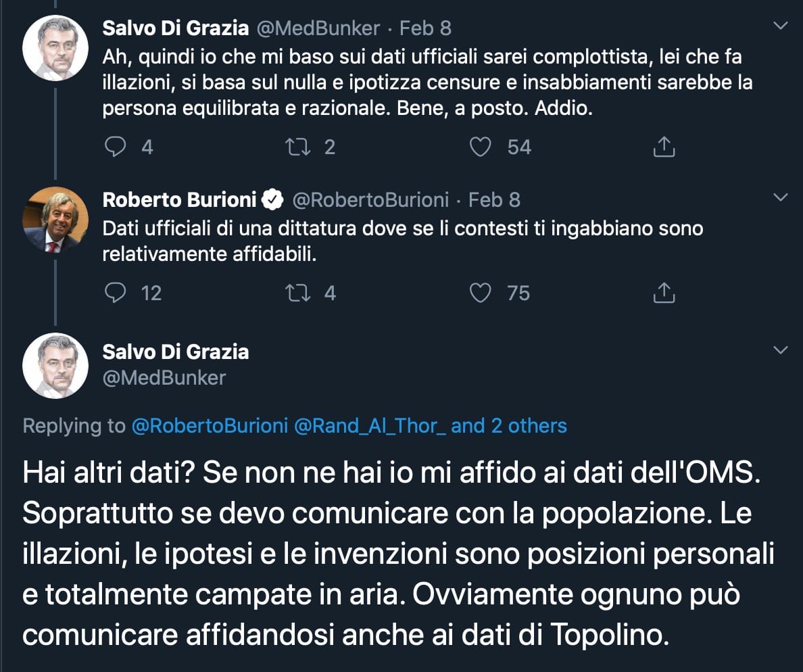Like Roberto Burioni's tweet with 75 likes
The width and height of the screenshot is (803, 672).
click(480, 292)
